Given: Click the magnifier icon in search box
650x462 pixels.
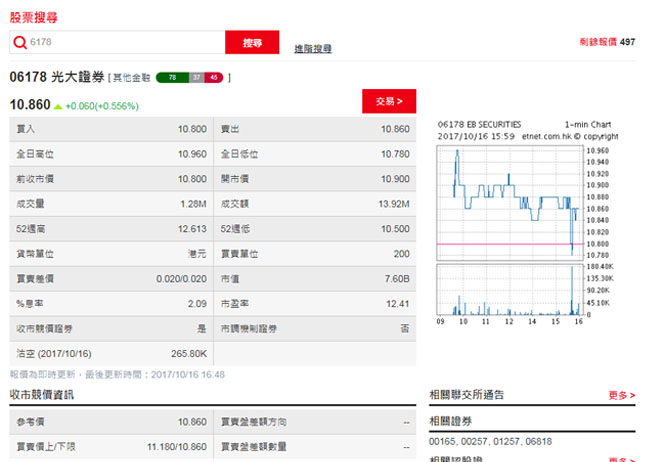Looking at the screenshot, I should [20, 42].
